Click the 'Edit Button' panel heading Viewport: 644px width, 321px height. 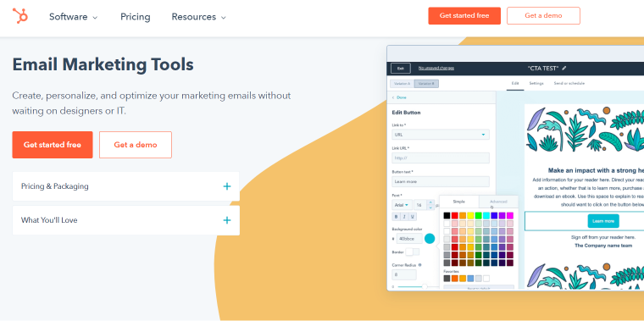tap(406, 113)
